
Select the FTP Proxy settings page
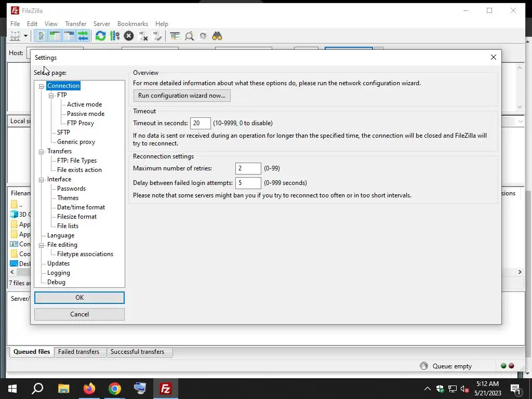coord(81,123)
